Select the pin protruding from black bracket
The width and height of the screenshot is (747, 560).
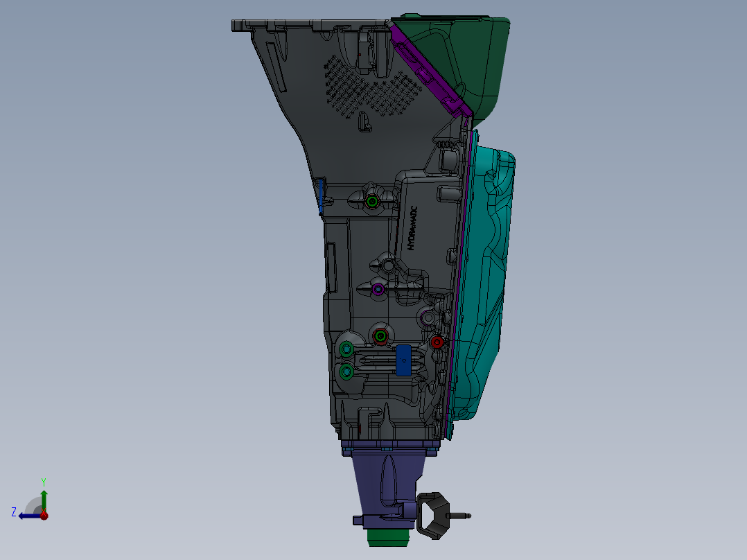[459, 516]
